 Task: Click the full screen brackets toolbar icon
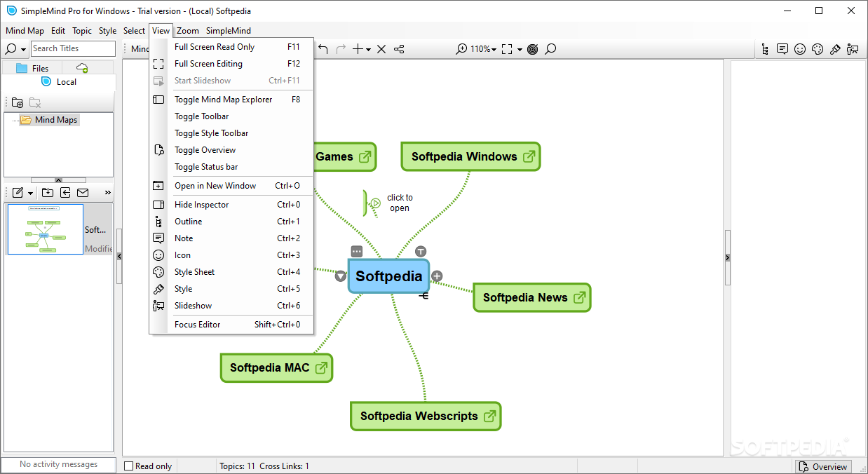pos(508,49)
